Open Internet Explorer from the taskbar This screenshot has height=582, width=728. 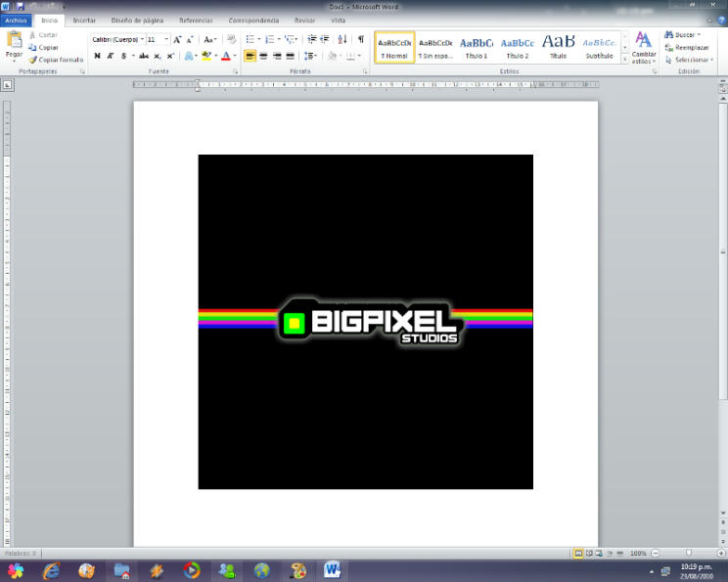pyautogui.click(x=51, y=570)
